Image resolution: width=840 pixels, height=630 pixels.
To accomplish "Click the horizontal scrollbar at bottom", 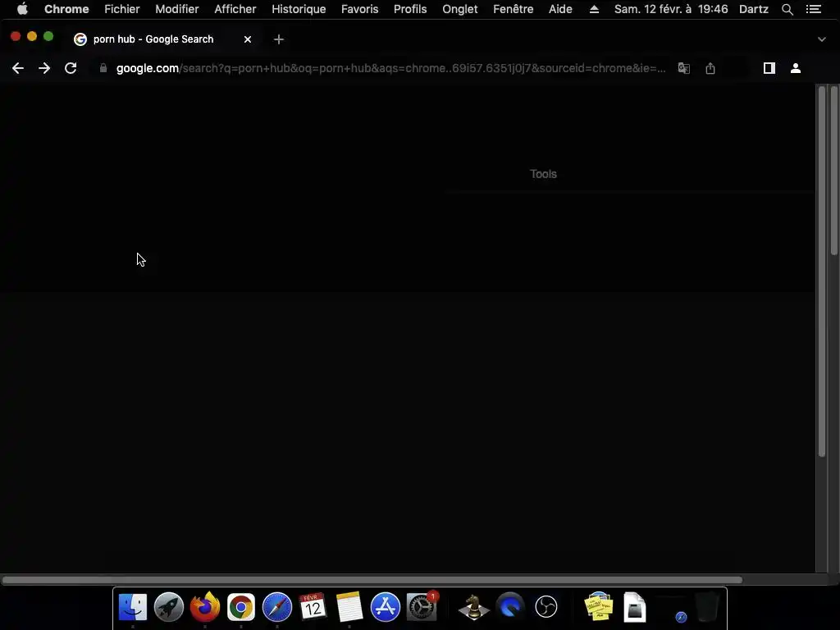I will [x=372, y=580].
